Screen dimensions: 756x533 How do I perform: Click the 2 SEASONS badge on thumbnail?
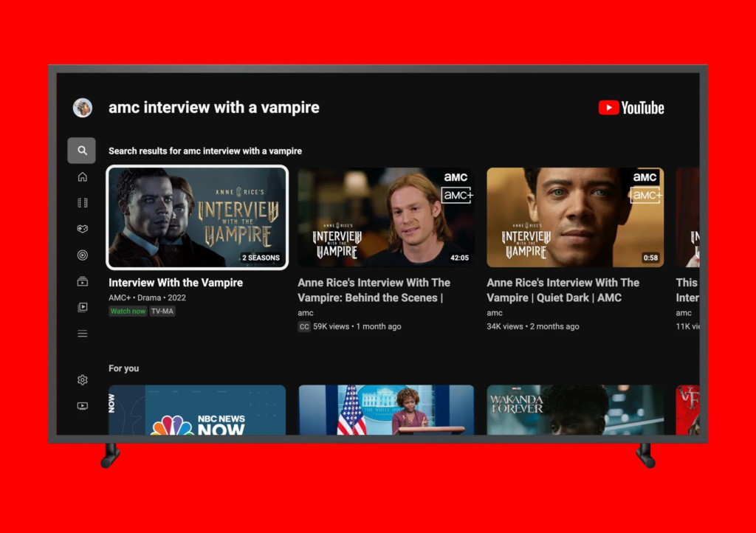click(261, 258)
